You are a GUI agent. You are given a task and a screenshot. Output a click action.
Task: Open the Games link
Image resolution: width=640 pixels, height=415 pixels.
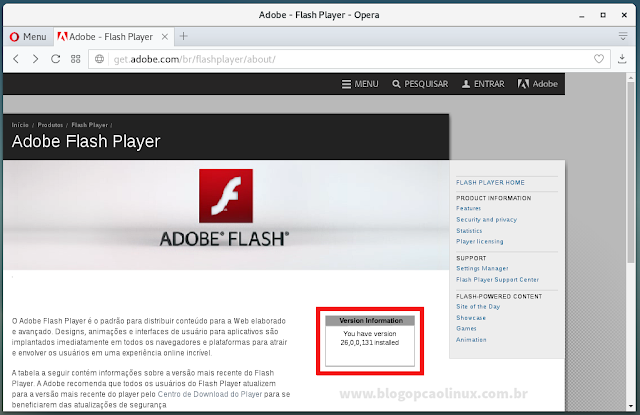pos(466,328)
